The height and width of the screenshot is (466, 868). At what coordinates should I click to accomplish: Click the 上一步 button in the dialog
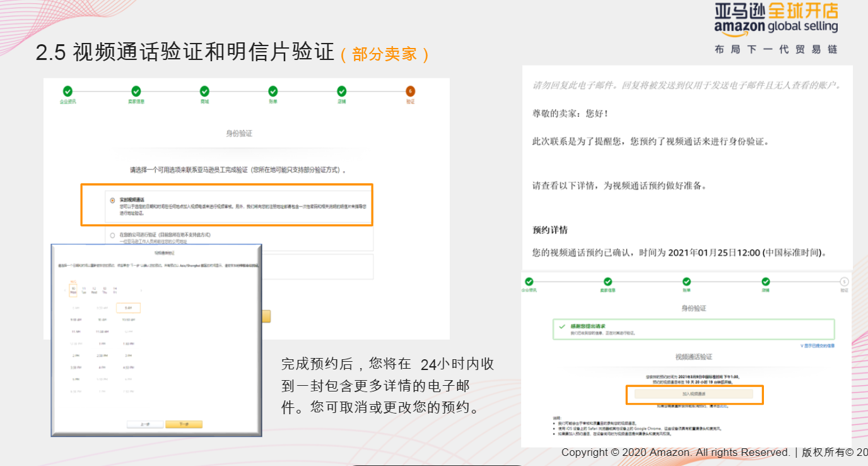coord(146,424)
